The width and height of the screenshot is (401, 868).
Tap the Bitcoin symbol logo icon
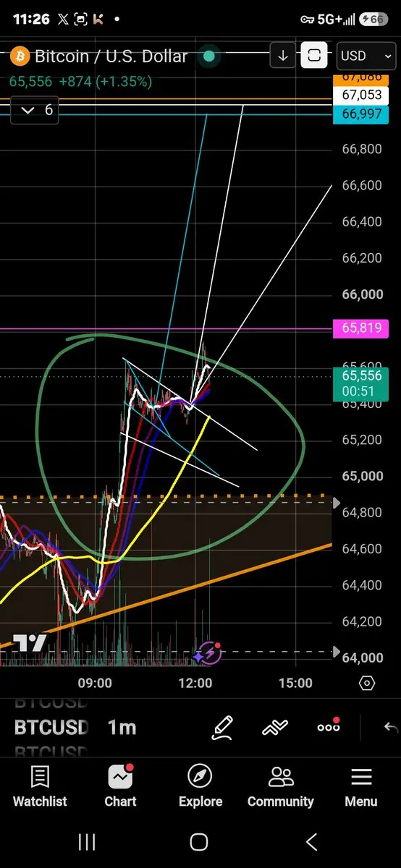(19, 56)
